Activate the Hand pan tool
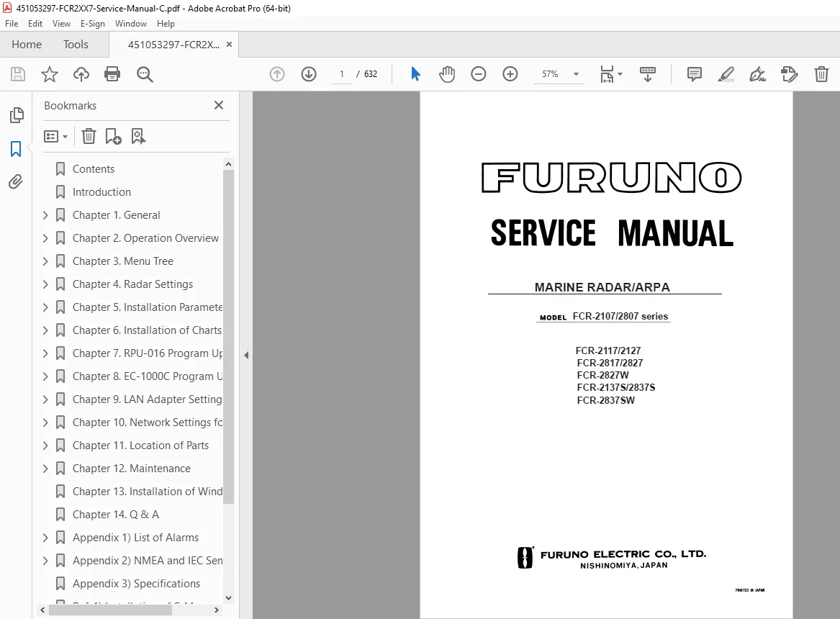This screenshot has height=619, width=840. click(447, 74)
